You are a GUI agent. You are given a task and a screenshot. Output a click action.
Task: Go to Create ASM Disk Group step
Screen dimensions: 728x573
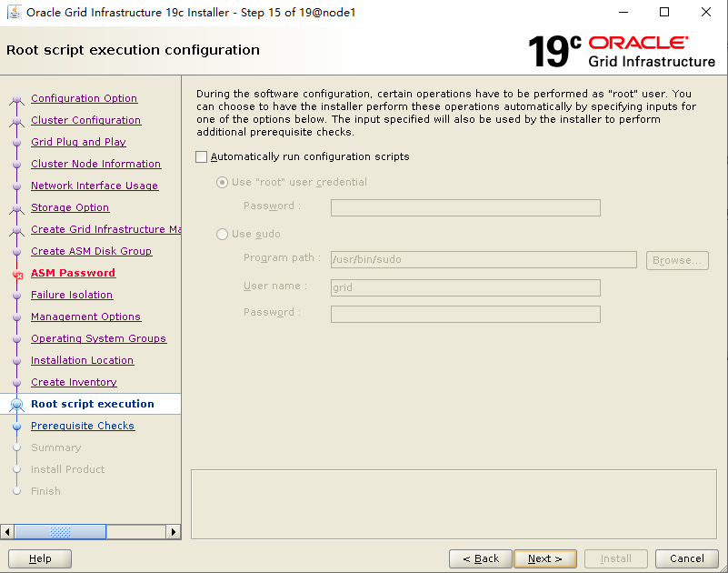coord(91,251)
